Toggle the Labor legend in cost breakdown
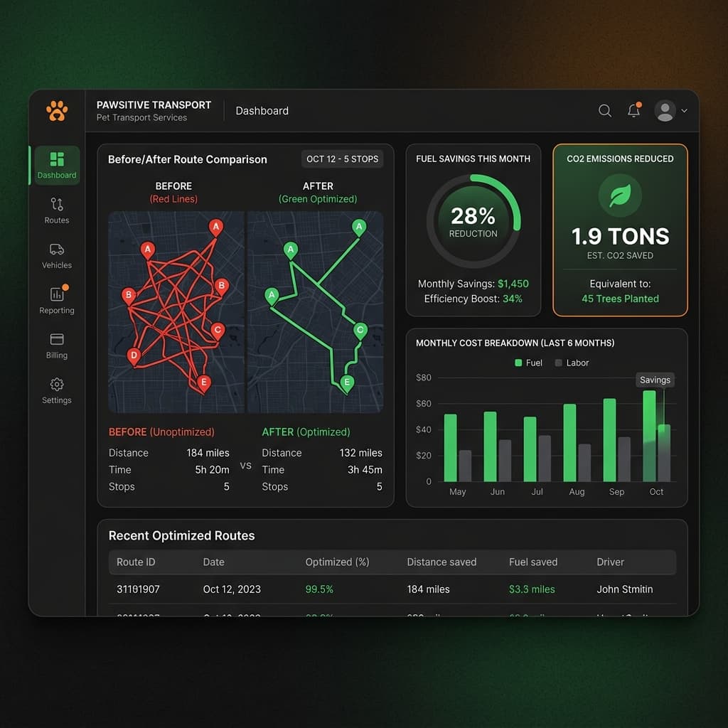The width and height of the screenshot is (728, 728). click(x=573, y=363)
